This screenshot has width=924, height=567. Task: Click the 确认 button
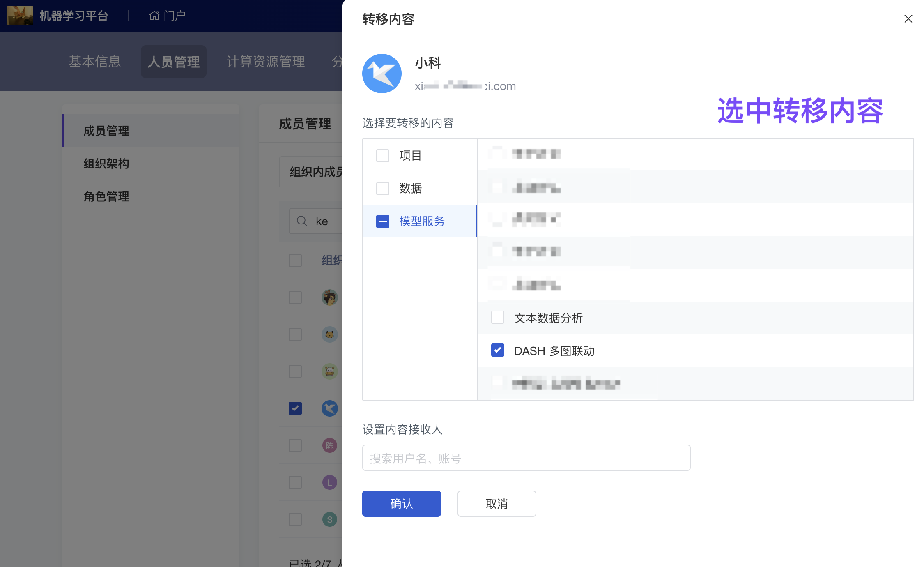(x=401, y=504)
